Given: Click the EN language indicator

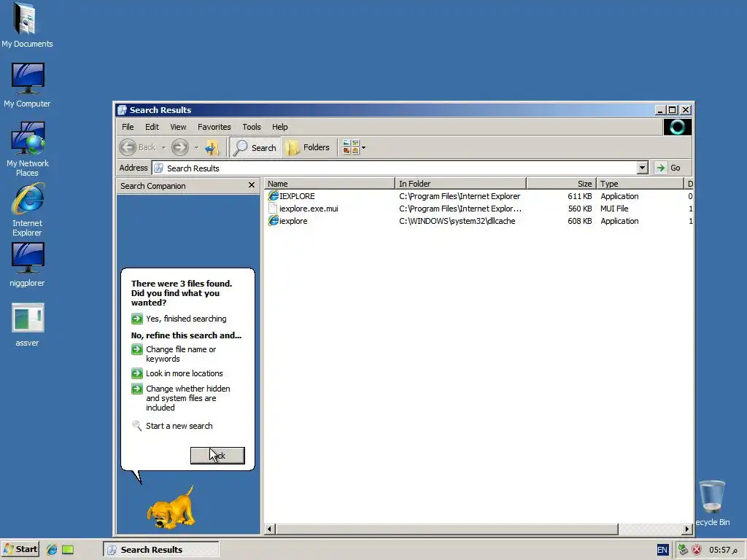Looking at the screenshot, I should click(662, 550).
